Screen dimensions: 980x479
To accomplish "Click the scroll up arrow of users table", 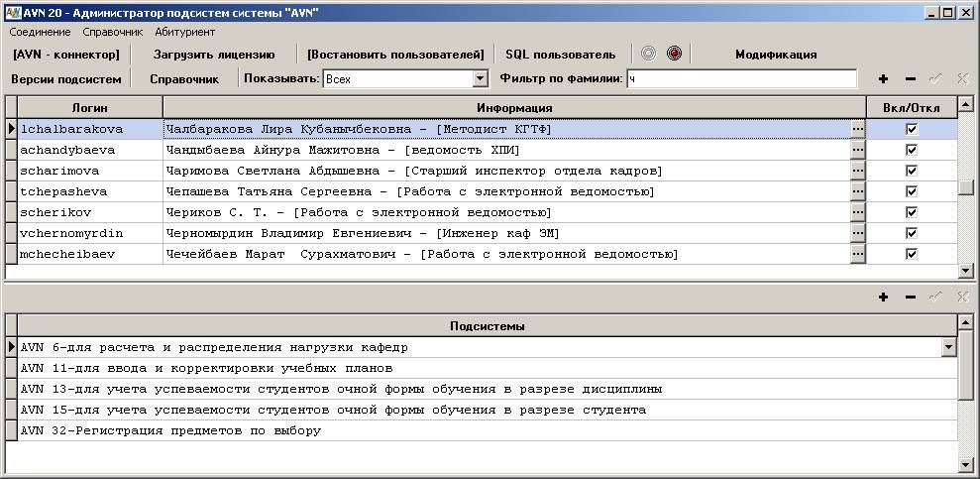I will tap(965, 103).
